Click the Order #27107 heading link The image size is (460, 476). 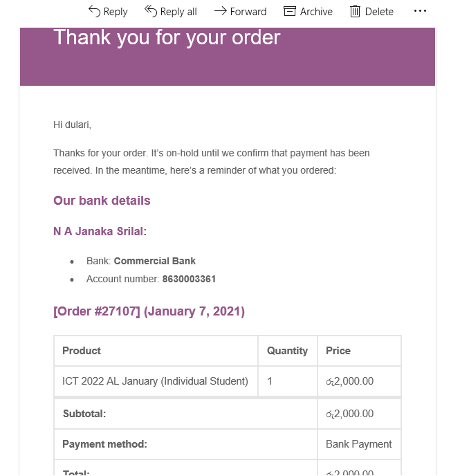coord(97,311)
